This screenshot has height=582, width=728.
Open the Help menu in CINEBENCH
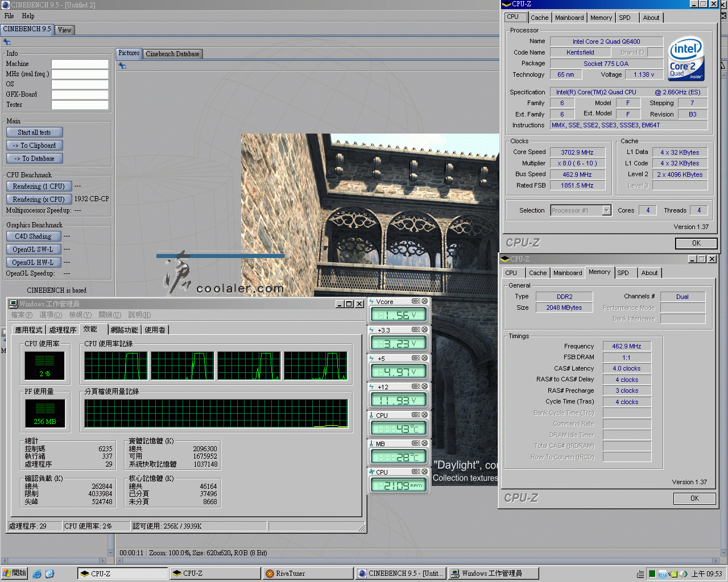(28, 16)
